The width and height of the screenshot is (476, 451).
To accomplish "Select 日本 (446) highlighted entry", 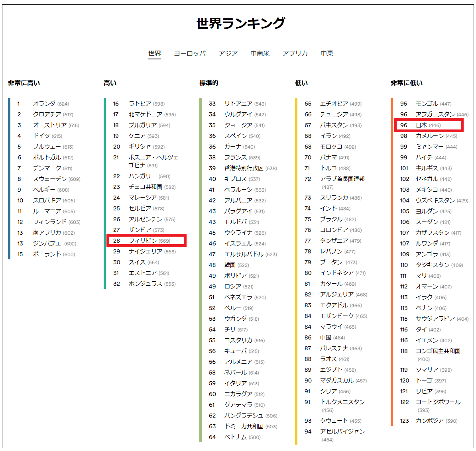I will (428, 125).
